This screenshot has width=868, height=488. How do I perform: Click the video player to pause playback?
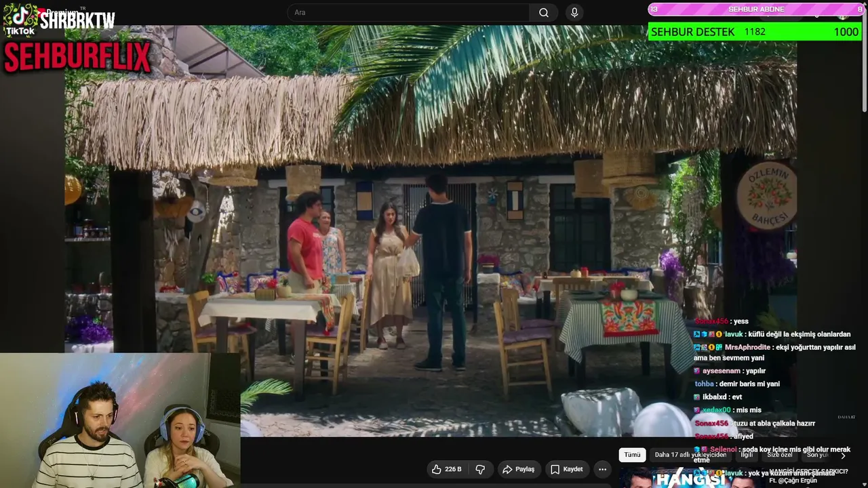click(431, 230)
